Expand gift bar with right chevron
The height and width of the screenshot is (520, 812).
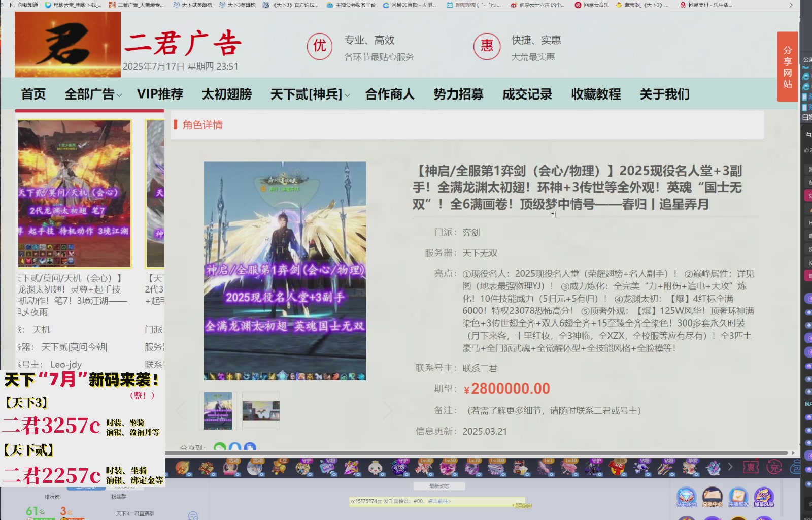tap(730, 467)
